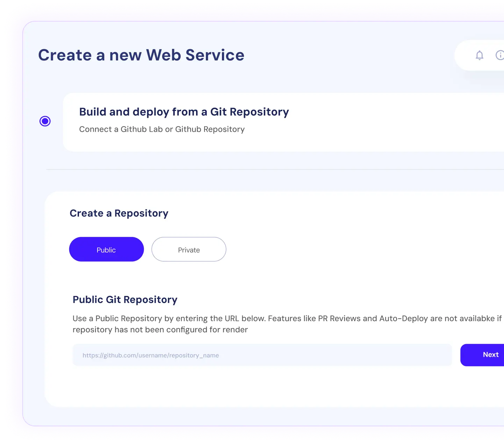Click the Public Git Repository heading
The width and height of the screenshot is (504, 442).
[x=125, y=299]
